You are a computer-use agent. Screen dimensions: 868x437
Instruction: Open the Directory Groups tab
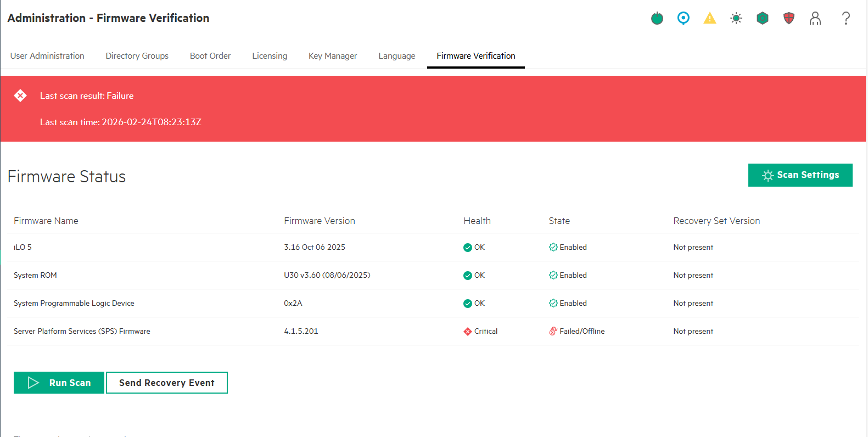click(137, 56)
